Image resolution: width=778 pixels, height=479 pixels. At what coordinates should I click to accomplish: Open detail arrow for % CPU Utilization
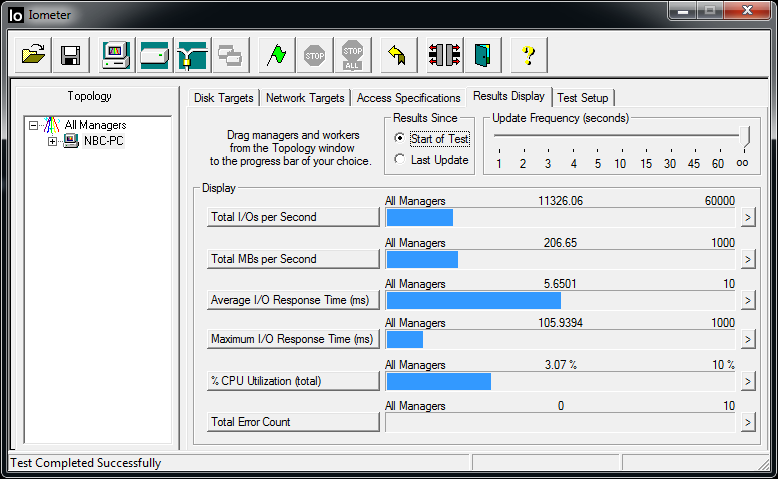pyautogui.click(x=748, y=382)
